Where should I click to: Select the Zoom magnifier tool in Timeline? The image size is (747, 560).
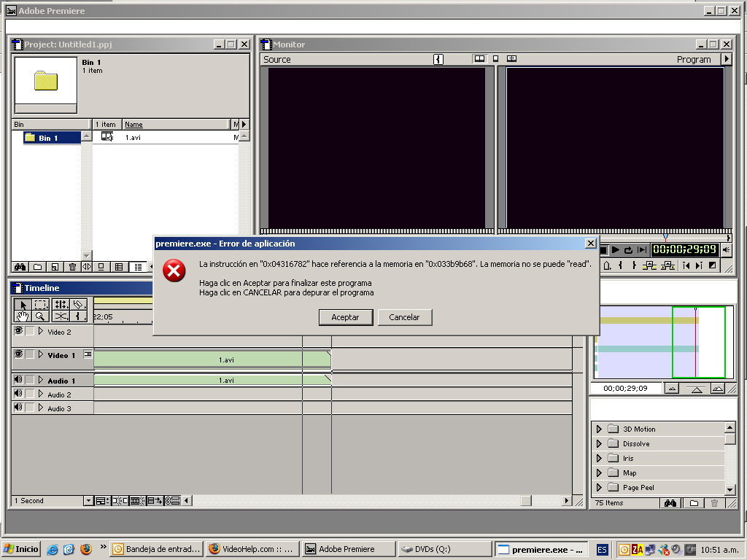point(41,316)
